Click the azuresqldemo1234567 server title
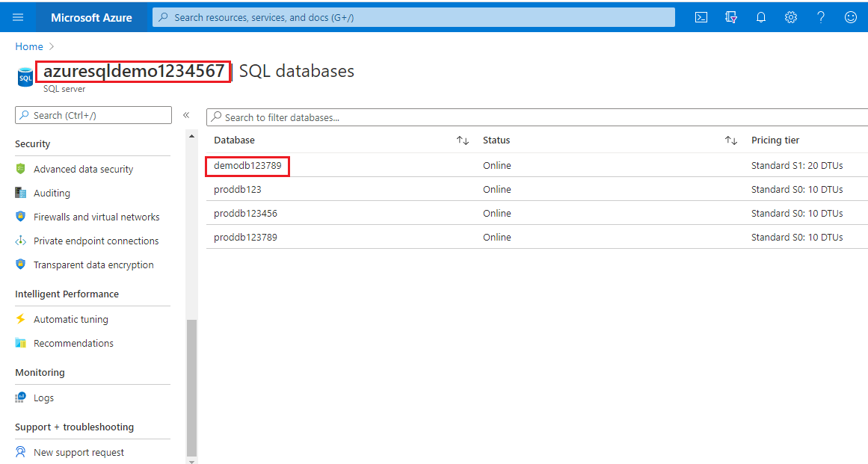Viewport: 868px width, 464px height. 134,71
